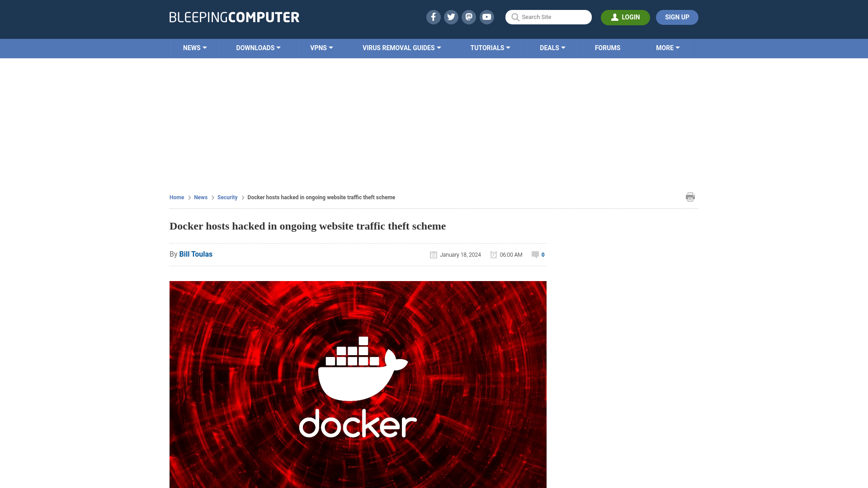Expand the VIRUS REMOVAL GUIDES dropdown

[x=402, y=47]
